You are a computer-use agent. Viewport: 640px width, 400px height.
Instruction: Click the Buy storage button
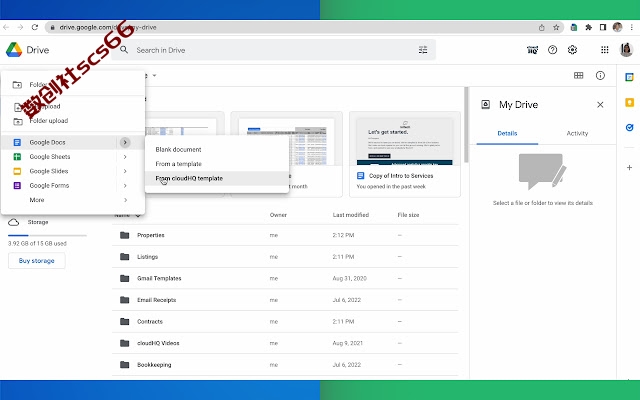tap(36, 261)
